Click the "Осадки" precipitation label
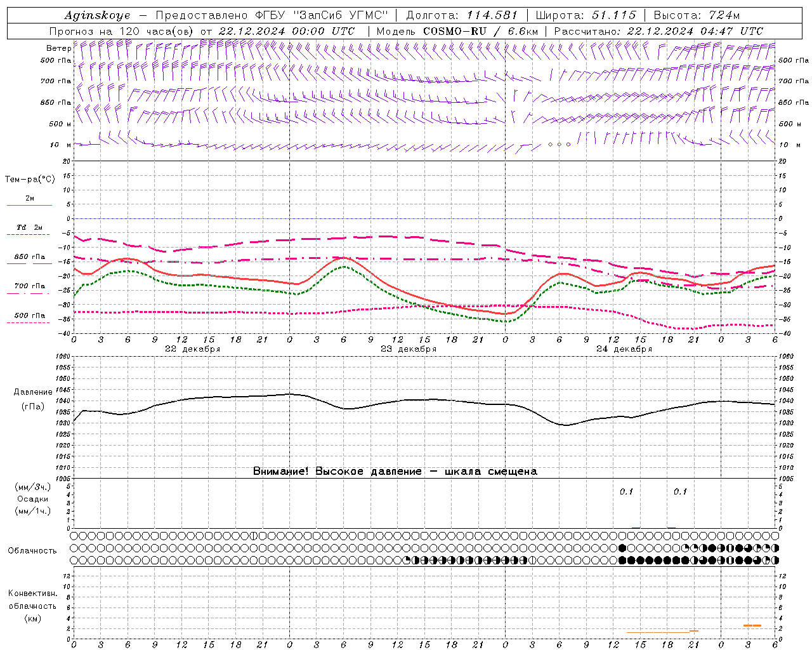The height and width of the screenshot is (650, 812). click(33, 499)
